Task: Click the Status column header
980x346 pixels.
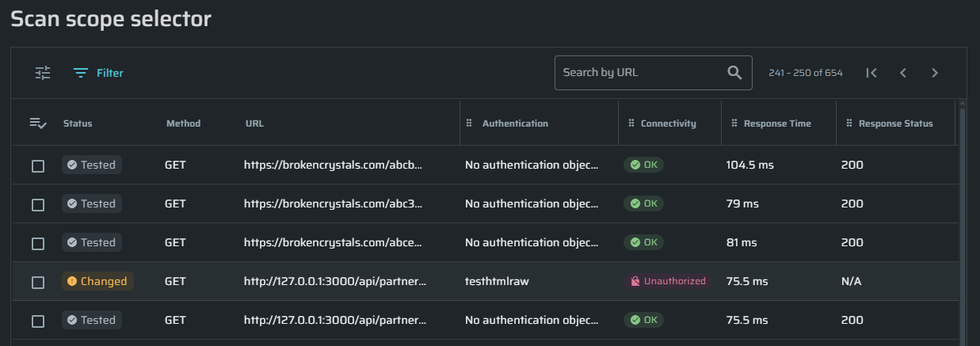Action: [x=78, y=124]
